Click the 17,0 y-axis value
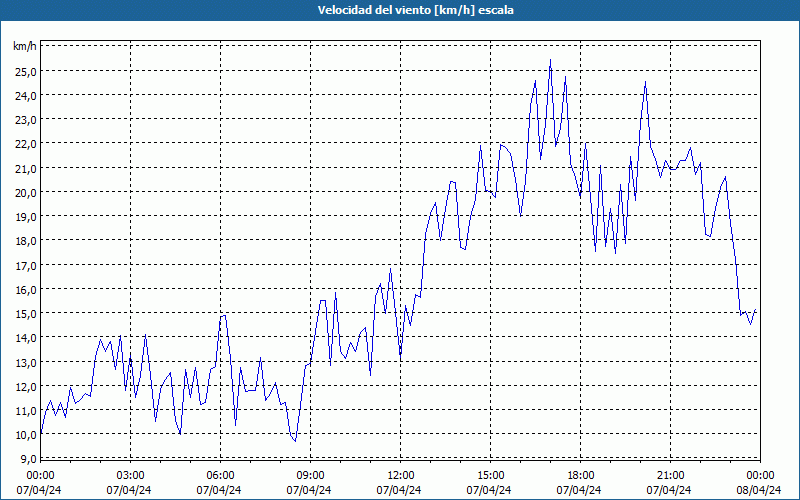Viewport: 800px width, 500px height. click(x=26, y=265)
